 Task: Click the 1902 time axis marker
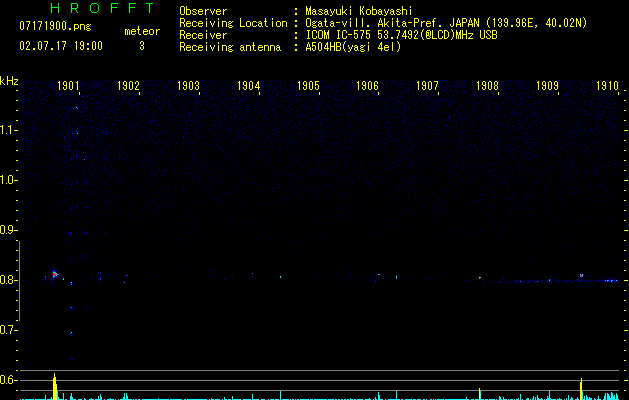pyautogui.click(x=128, y=85)
